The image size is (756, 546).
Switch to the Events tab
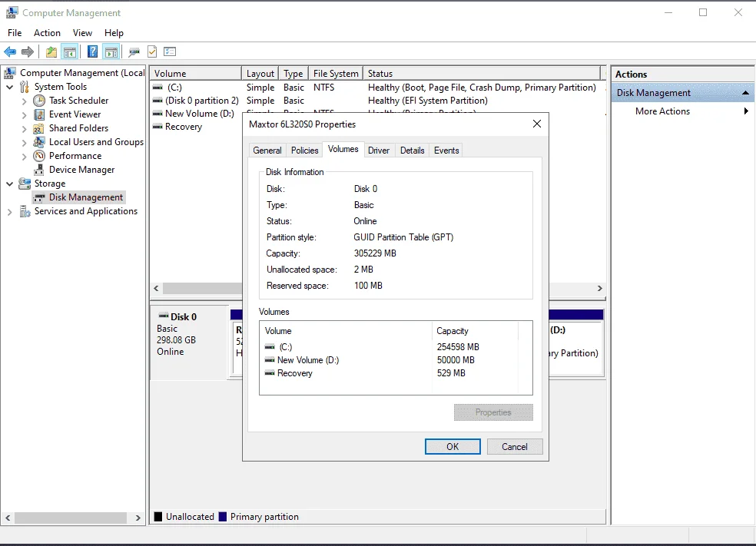point(446,151)
